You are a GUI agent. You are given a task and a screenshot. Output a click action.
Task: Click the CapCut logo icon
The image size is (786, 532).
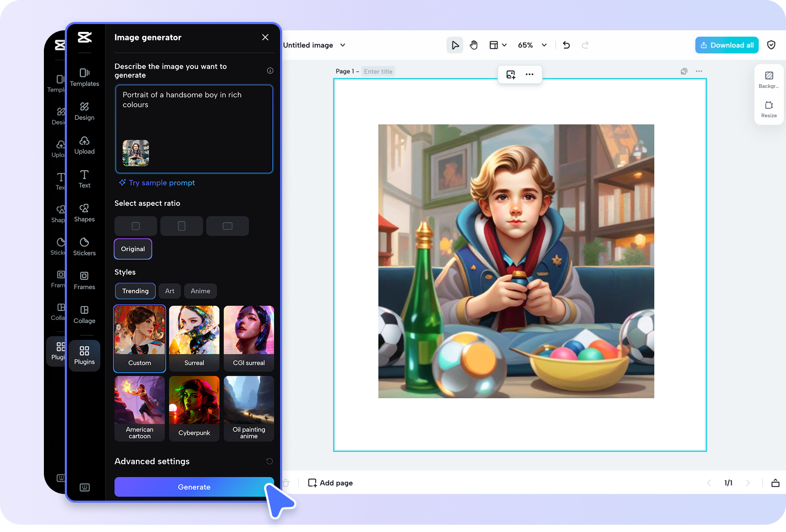[85, 37]
